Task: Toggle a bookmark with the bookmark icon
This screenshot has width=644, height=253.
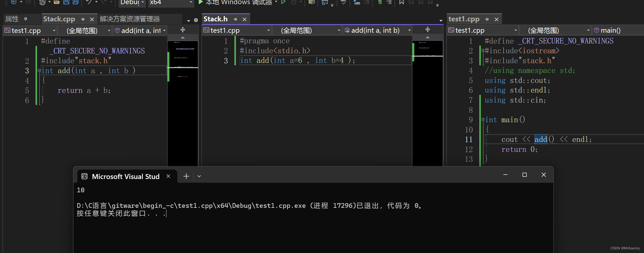Action: click(x=401, y=2)
